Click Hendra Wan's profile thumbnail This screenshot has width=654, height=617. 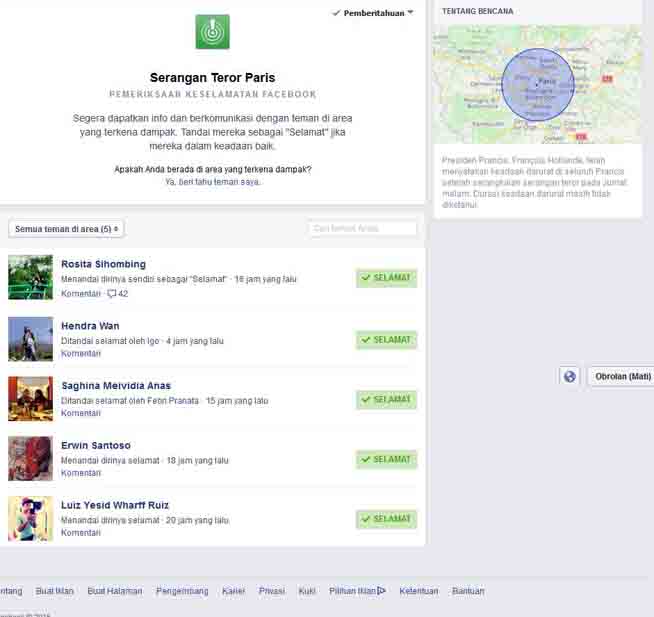(x=30, y=339)
